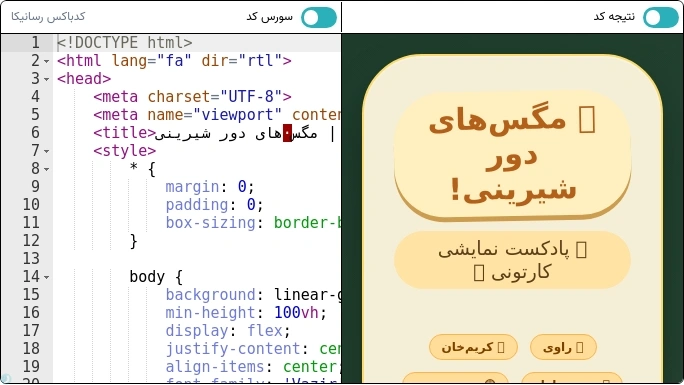
Task: Click the justify-content declaration line
Action: [253, 348]
